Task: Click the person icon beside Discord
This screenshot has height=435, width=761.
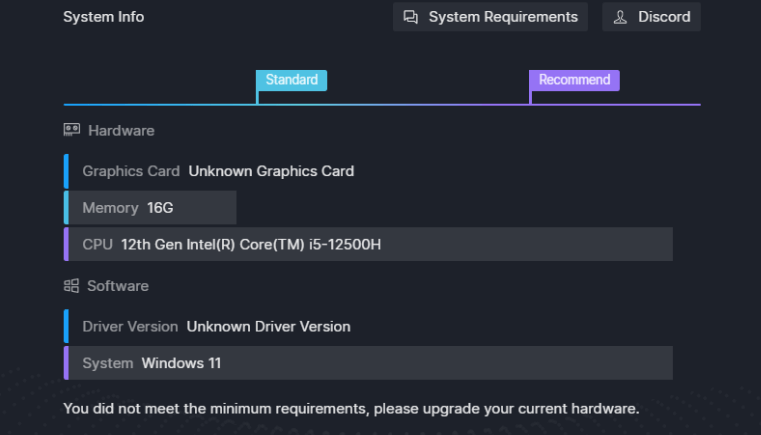Action: coord(620,17)
